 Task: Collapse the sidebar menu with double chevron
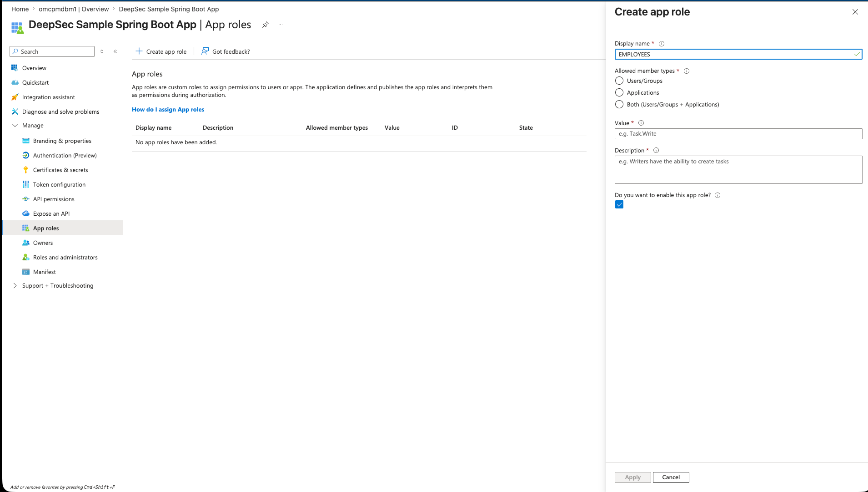pos(115,51)
